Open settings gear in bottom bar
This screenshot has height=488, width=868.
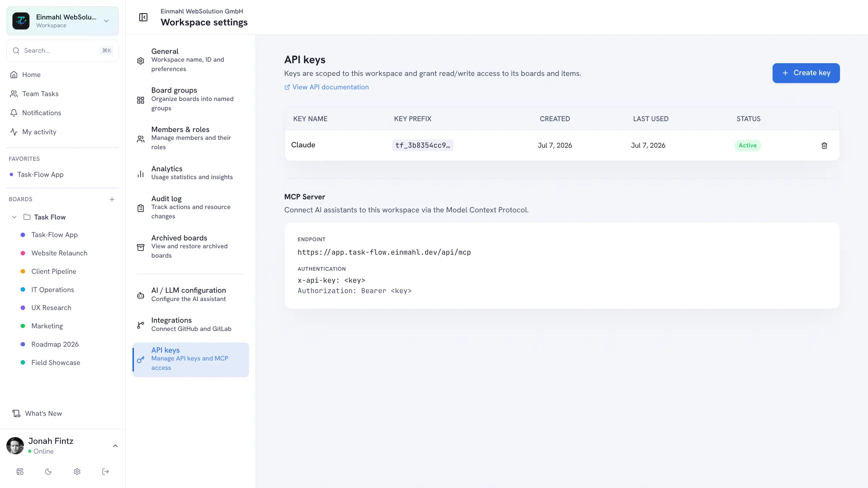[77, 472]
